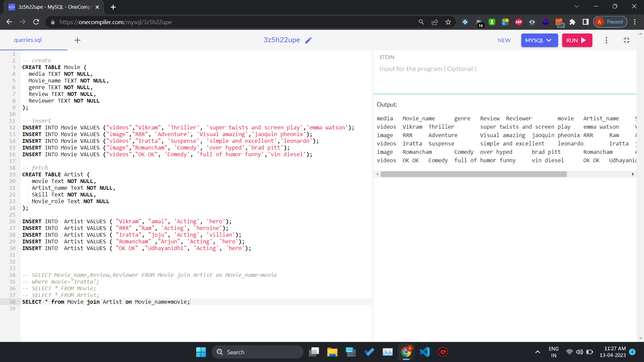Bookmark this page with star icon
The height and width of the screenshot is (362, 644).
[x=448, y=22]
